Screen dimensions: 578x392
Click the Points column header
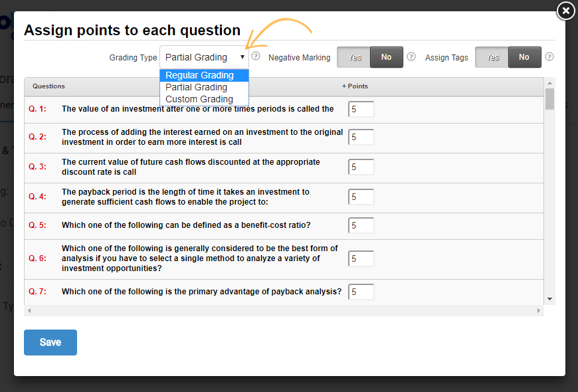[355, 86]
